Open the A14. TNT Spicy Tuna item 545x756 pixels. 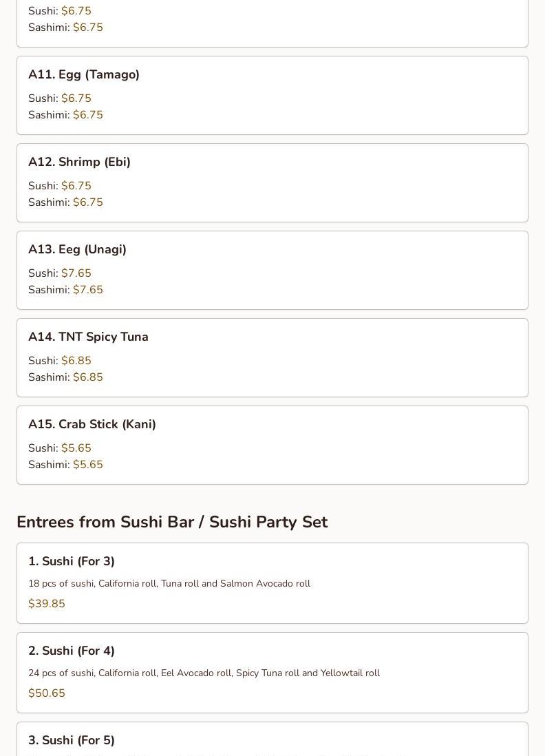[x=88, y=337]
